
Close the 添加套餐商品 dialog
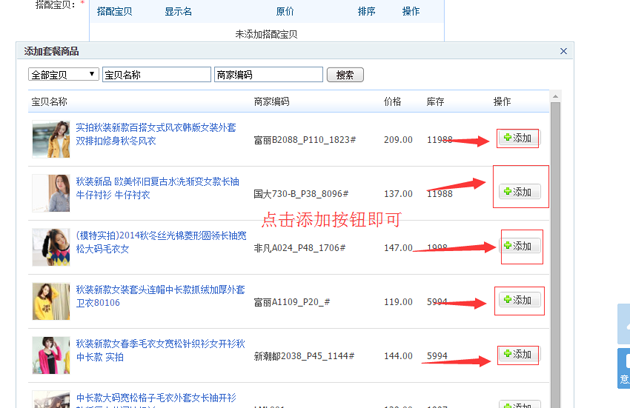563,51
